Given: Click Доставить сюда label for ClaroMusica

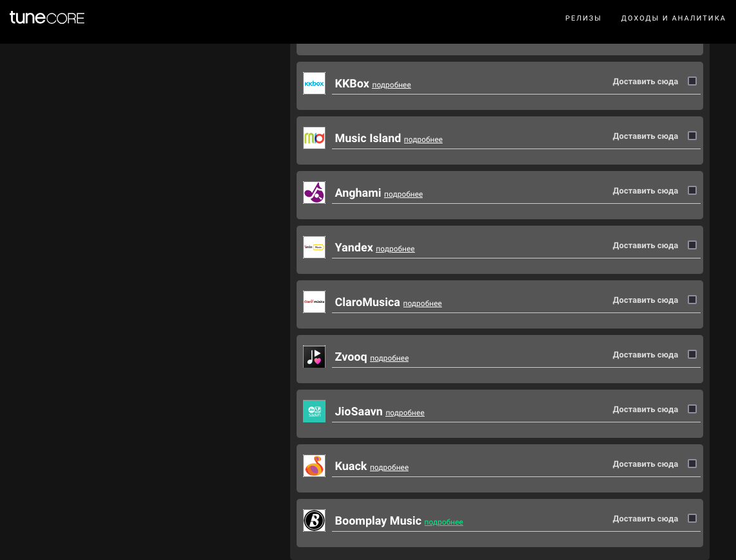Looking at the screenshot, I should (x=645, y=300).
